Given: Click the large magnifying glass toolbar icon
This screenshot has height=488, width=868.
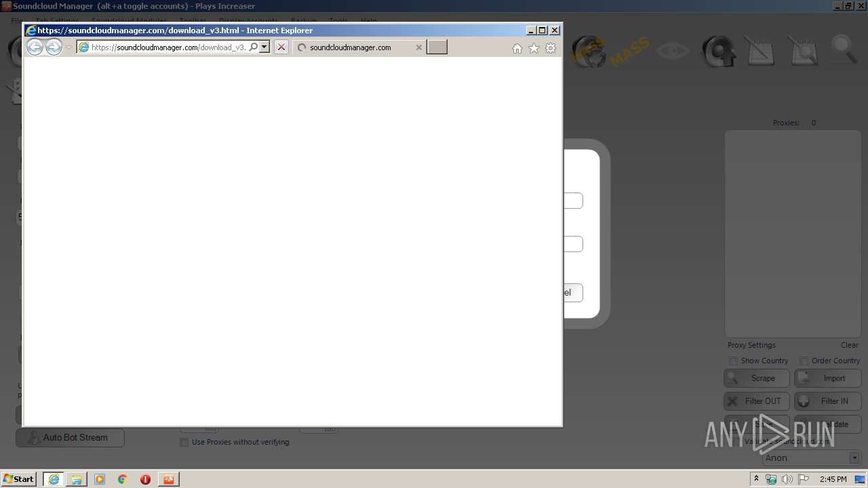Looking at the screenshot, I should click(x=844, y=50).
